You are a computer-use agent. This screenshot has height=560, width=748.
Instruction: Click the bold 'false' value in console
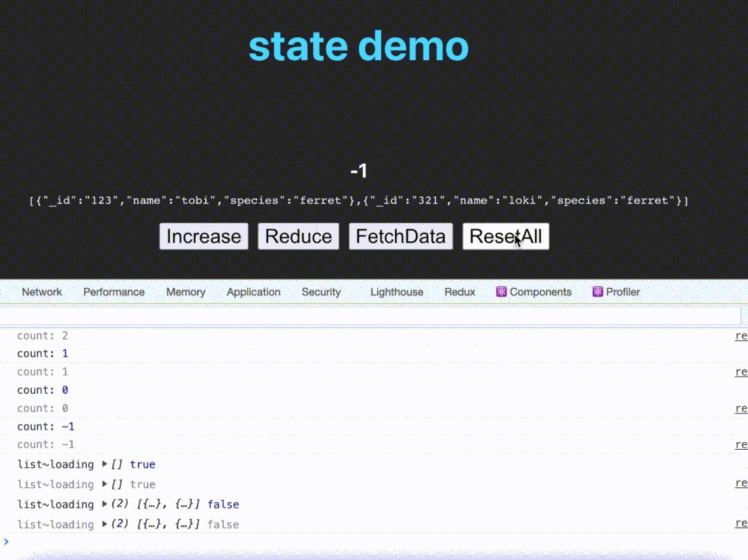pos(223,504)
